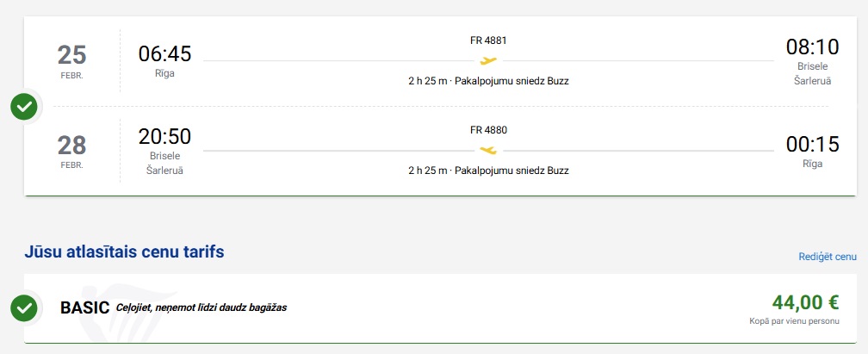The image size is (868, 354).
Task: Click the Jūsu atlasītais cenu tarifs heading
Action: pos(125,252)
